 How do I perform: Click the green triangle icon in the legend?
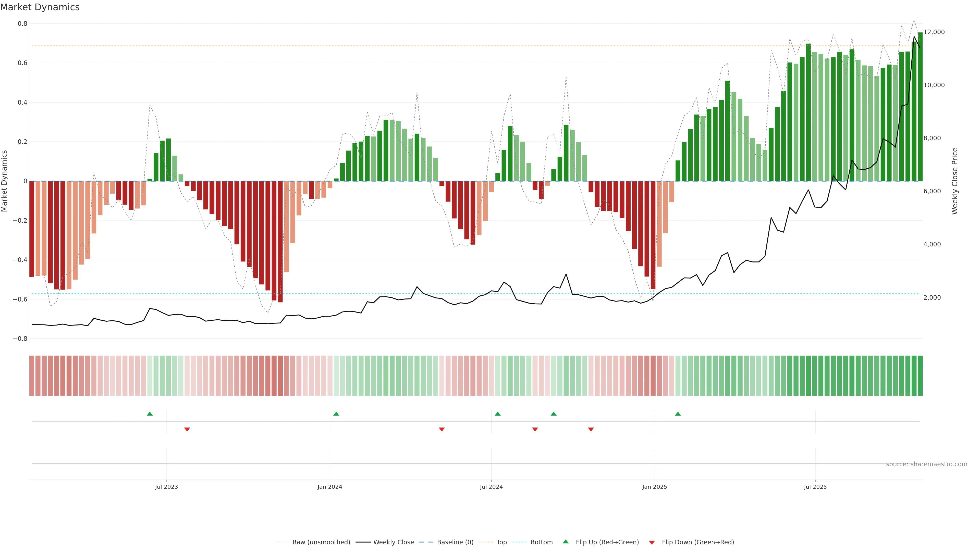566,542
